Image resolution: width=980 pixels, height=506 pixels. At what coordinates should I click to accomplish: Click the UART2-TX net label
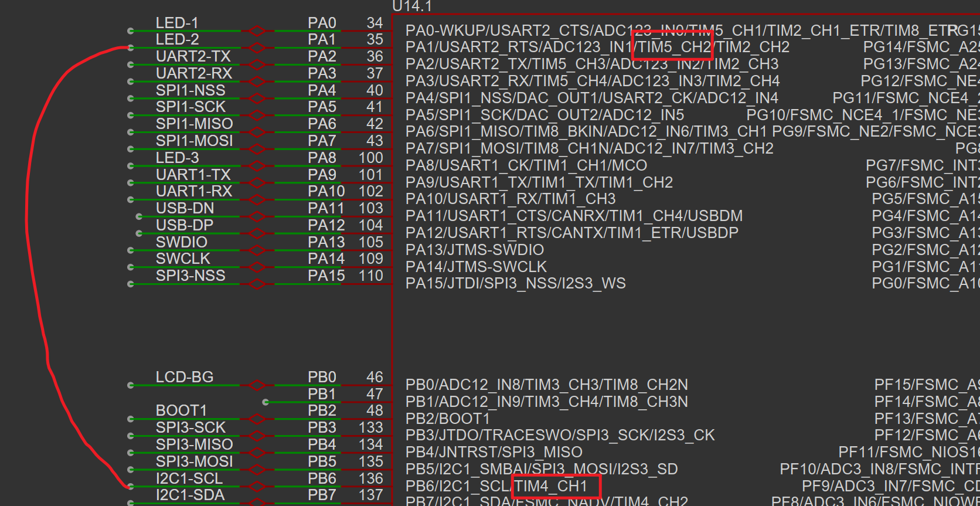193,56
